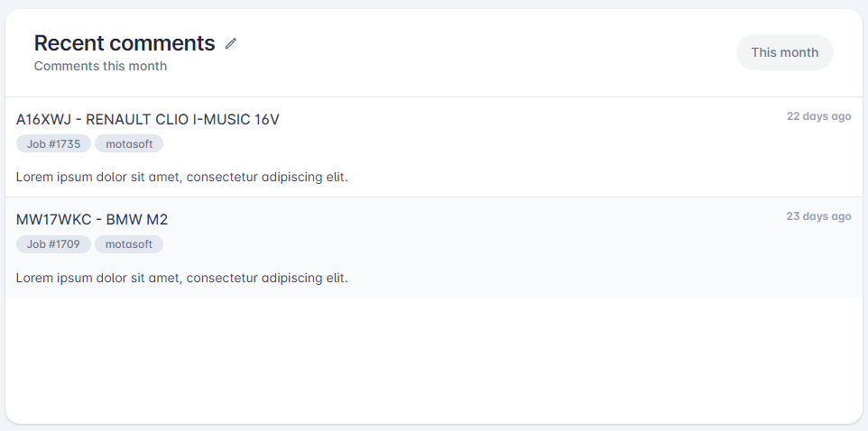The image size is (868, 431).
Task: Click the empty area below the comments list
Action: coord(434,360)
